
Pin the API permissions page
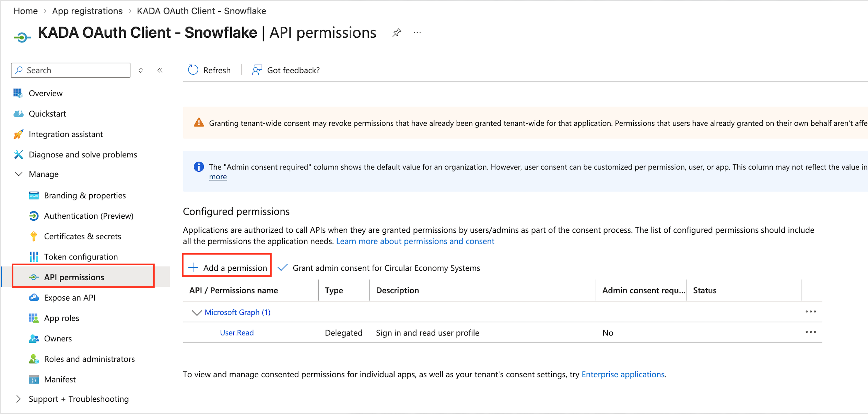pos(397,33)
